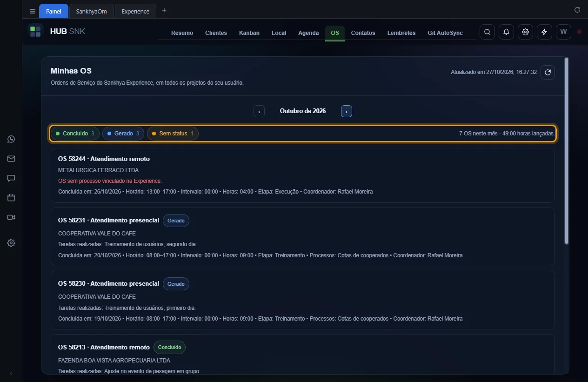Click the Outubro de 2026 month label

click(303, 111)
